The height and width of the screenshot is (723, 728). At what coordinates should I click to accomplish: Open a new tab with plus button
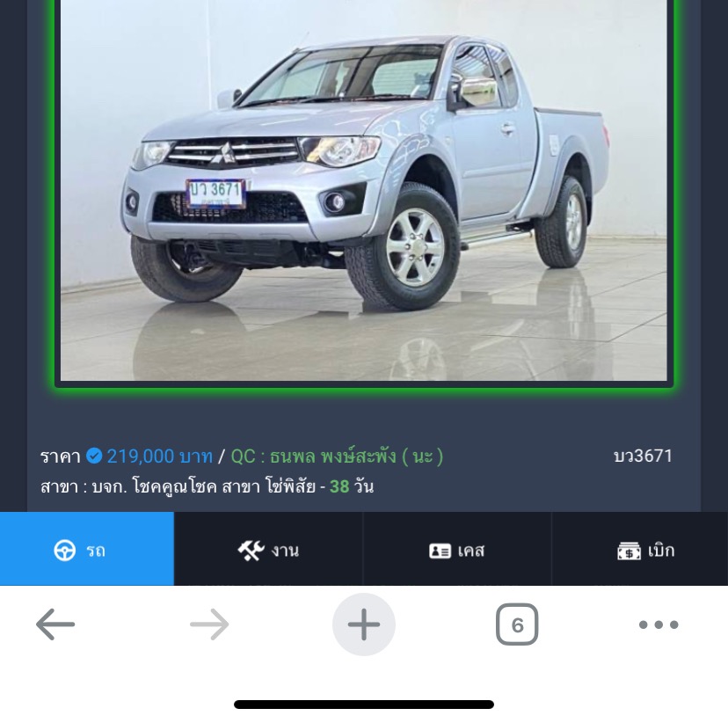363,624
